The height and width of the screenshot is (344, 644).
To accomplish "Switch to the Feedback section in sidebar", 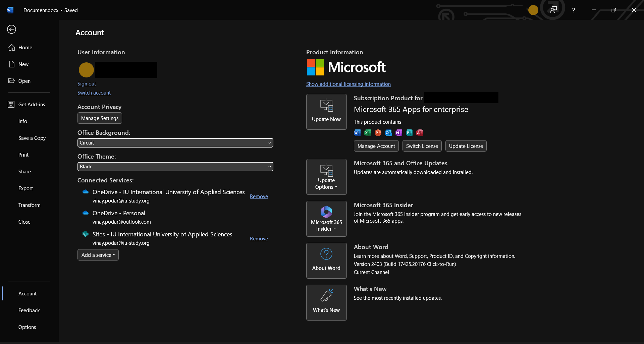I will point(29,310).
